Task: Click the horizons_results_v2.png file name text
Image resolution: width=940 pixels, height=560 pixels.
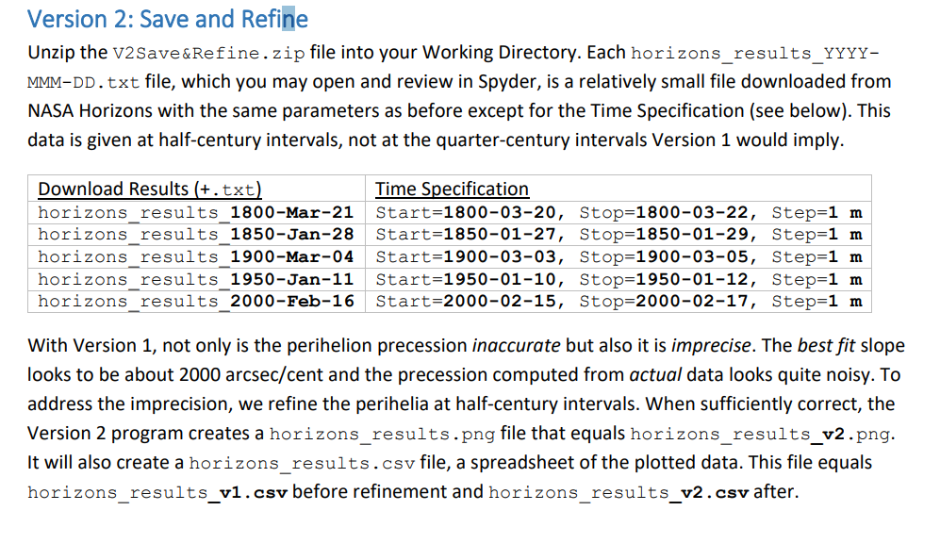Action: coord(760,434)
